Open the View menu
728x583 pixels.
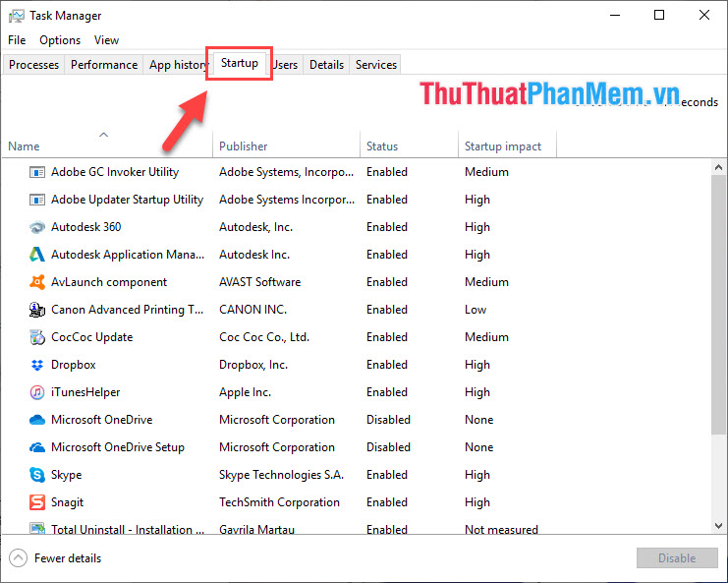[106, 40]
